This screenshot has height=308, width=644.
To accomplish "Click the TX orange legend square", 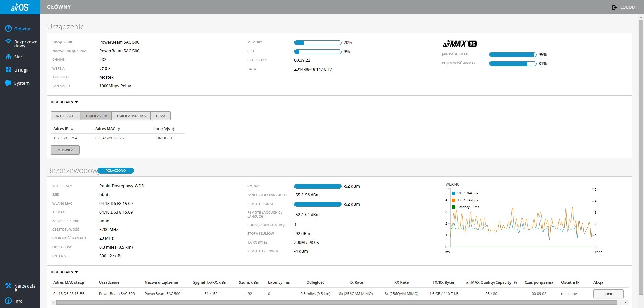I will coord(454,200).
